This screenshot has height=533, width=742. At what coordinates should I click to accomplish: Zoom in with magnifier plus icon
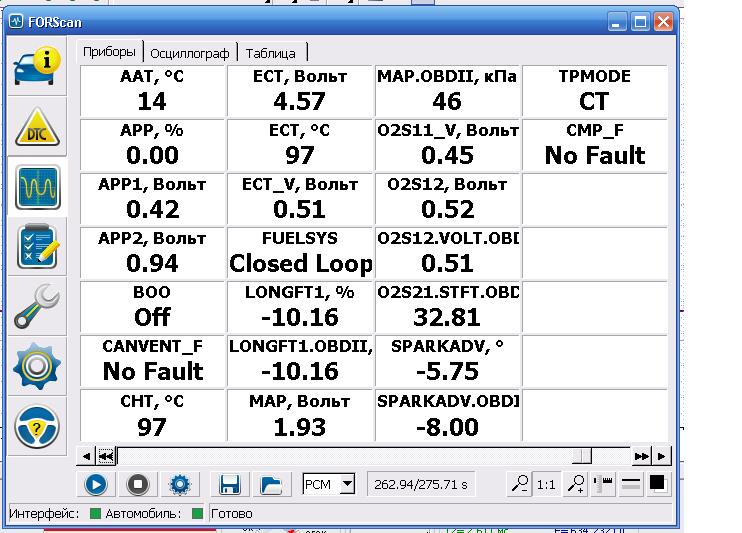coord(575,484)
